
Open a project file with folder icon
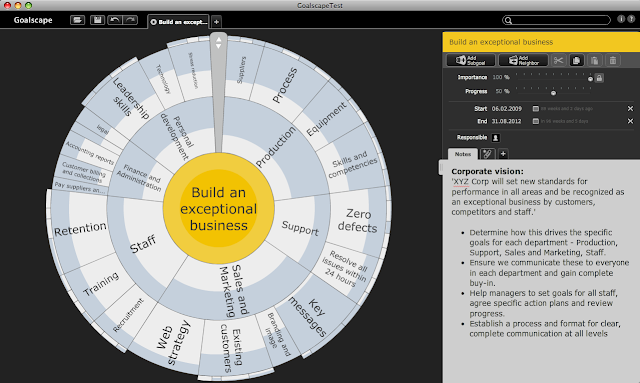coord(77,20)
